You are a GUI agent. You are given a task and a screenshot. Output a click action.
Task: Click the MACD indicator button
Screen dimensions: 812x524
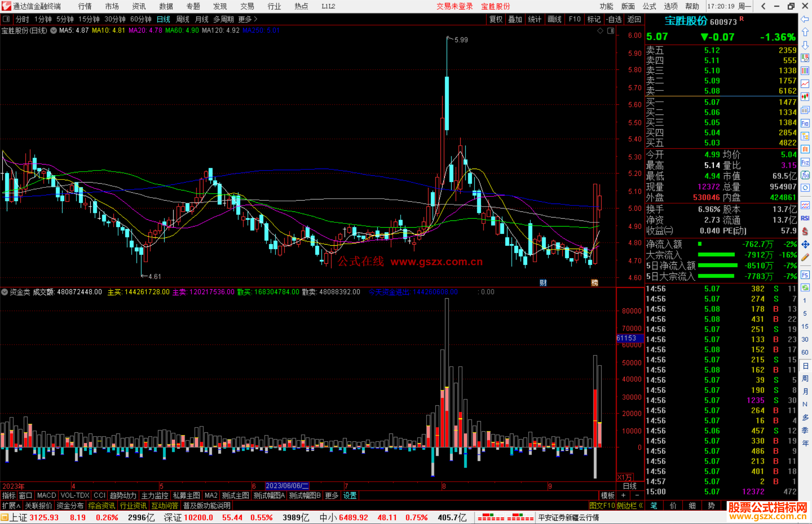pos(46,495)
